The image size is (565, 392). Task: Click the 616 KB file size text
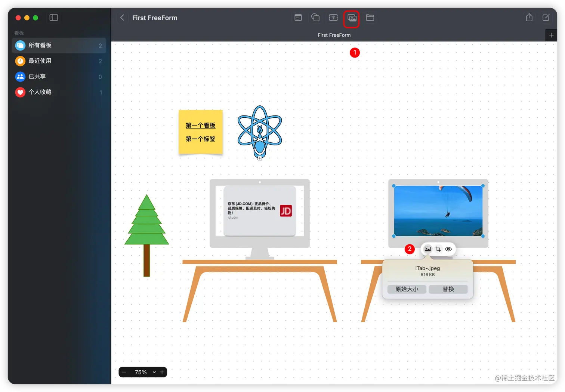[427, 275]
